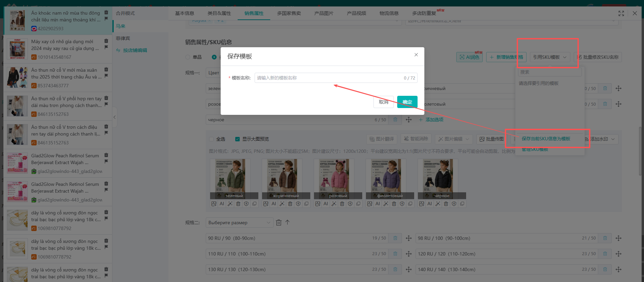Click 批量修改SKU名称 button

(x=597, y=57)
